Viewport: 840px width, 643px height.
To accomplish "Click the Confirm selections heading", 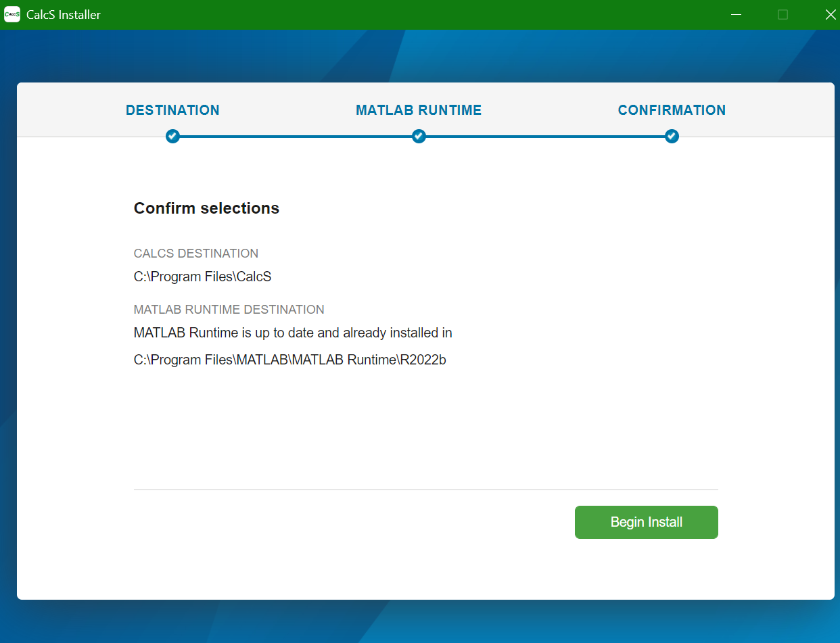I will click(x=206, y=208).
